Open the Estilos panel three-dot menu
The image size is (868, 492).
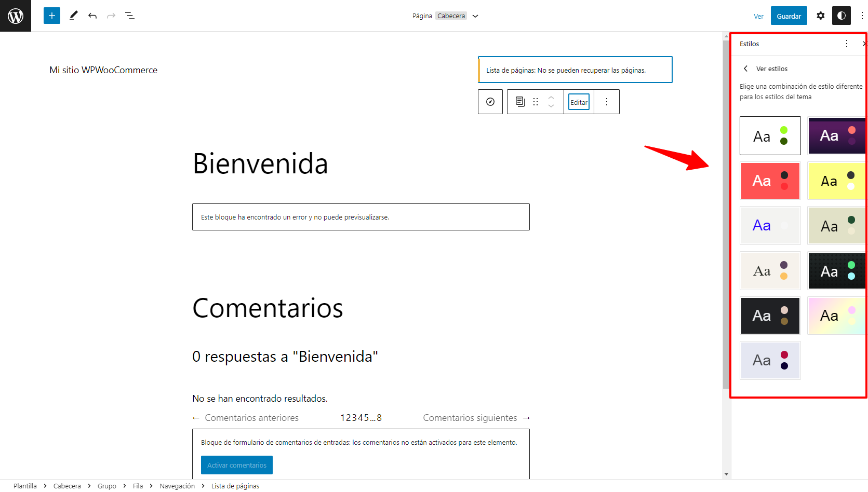(847, 44)
